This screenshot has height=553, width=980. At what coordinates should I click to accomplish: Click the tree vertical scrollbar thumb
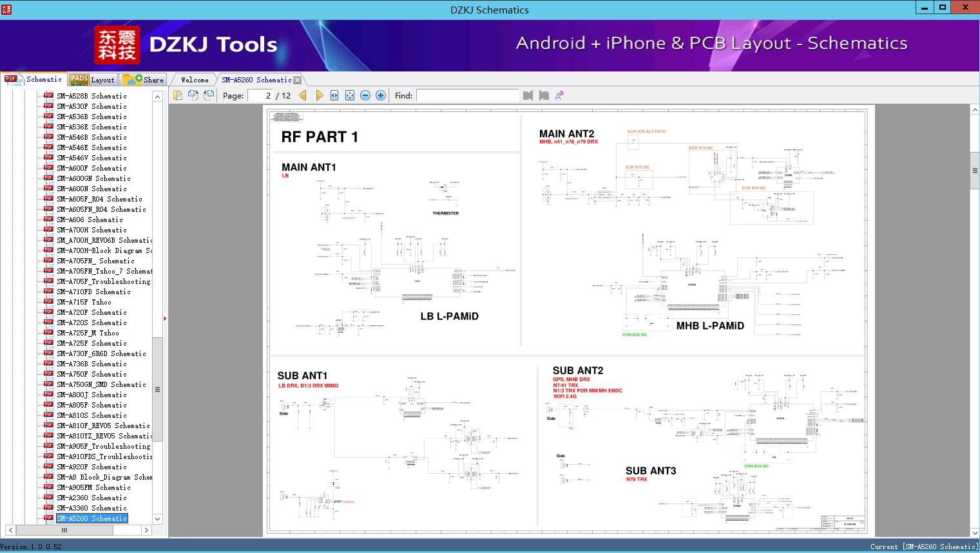157,389
